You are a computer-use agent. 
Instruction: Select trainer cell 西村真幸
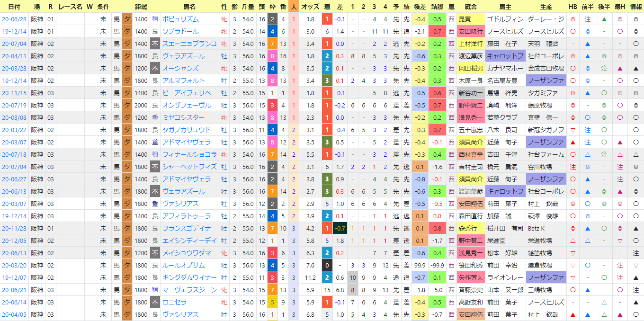tap(471, 154)
